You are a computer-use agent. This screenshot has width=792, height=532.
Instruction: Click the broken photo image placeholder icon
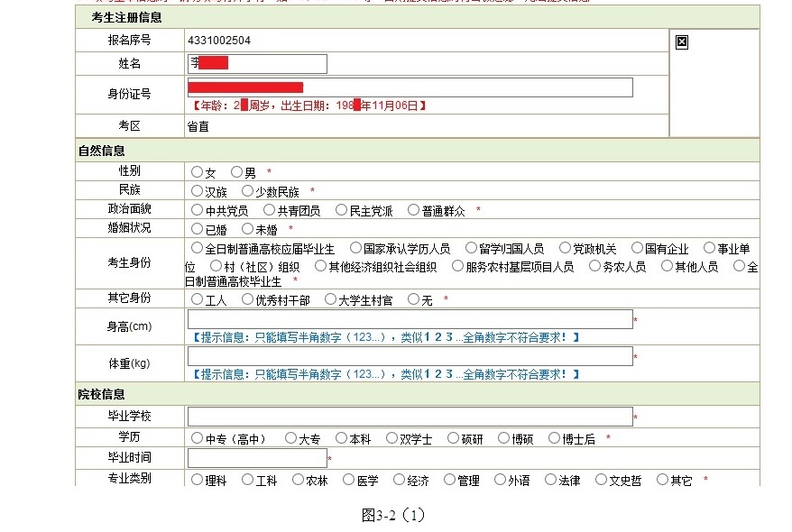(681, 41)
